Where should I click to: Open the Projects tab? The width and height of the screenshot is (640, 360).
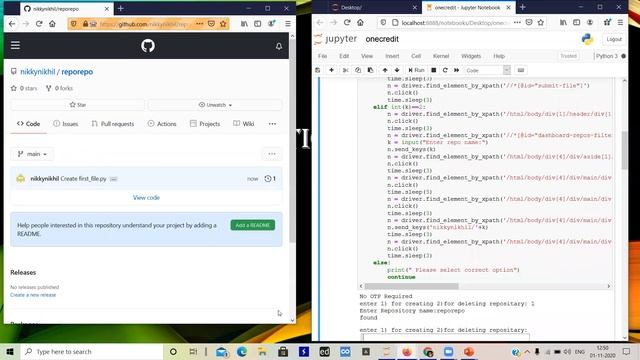[205, 124]
